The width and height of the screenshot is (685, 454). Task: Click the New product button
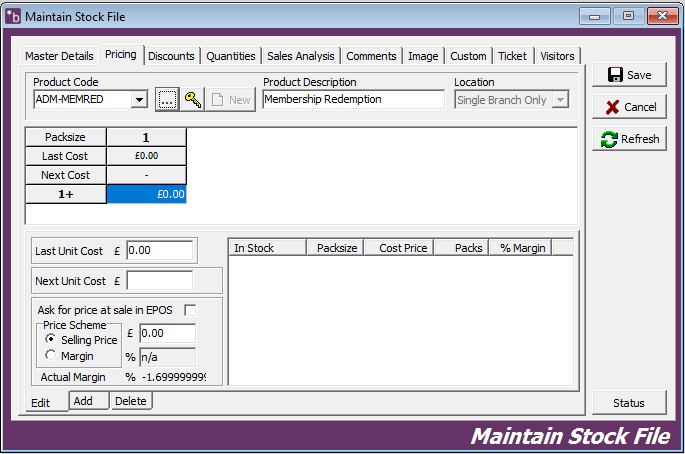pos(230,99)
